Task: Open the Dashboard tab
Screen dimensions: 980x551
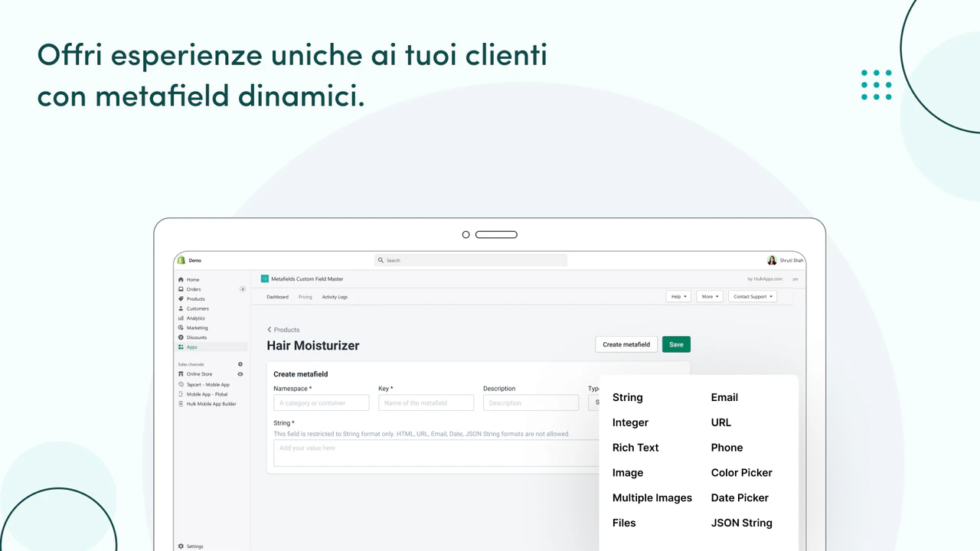Action: [277, 297]
